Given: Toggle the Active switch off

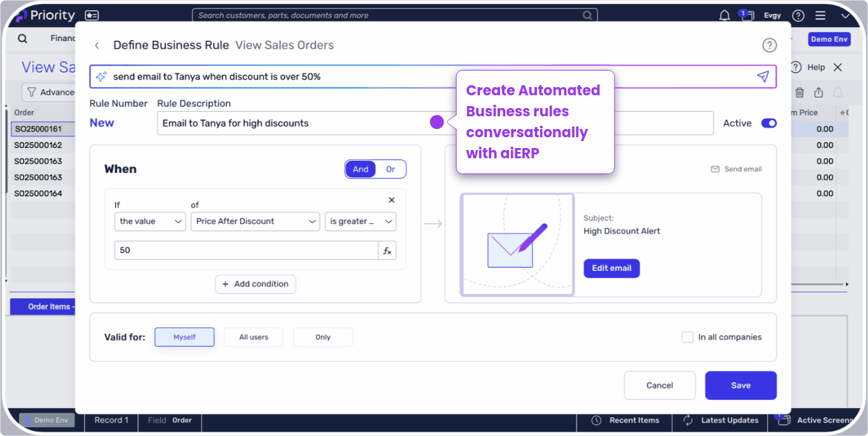Looking at the screenshot, I should pyautogui.click(x=769, y=123).
